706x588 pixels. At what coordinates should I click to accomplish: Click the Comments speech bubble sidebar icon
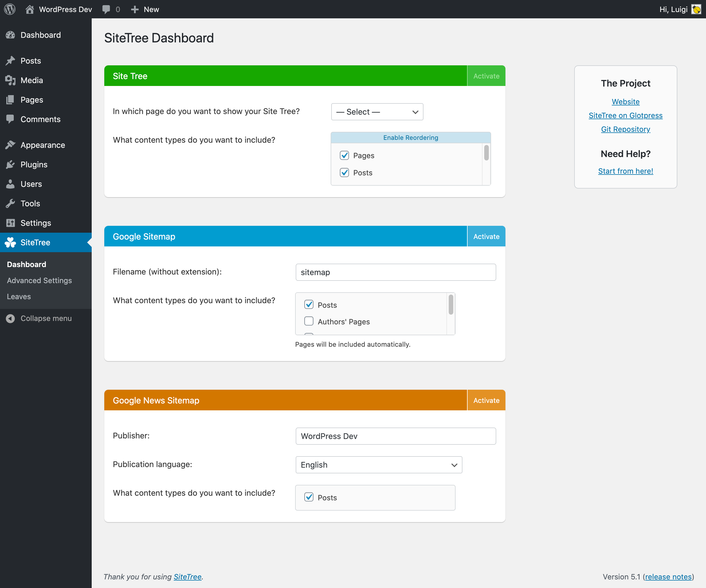[x=10, y=119]
